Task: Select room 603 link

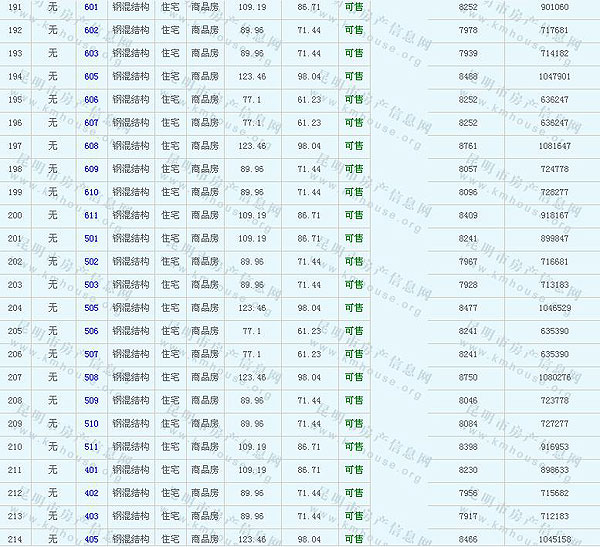Action: (91, 53)
